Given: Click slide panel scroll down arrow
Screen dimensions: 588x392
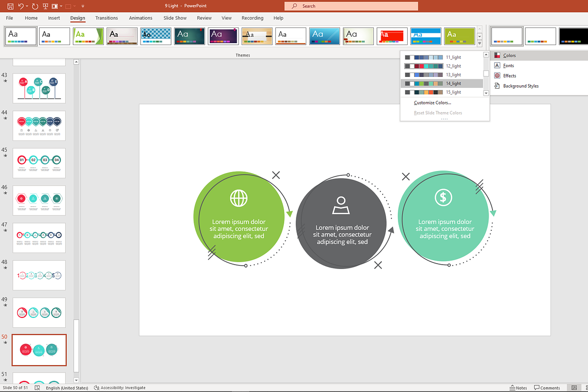Looking at the screenshot, I should pos(76,380).
